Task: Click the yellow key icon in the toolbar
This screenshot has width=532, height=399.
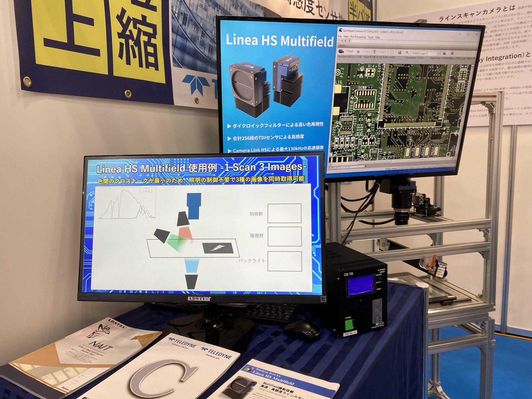Action: 349,41
